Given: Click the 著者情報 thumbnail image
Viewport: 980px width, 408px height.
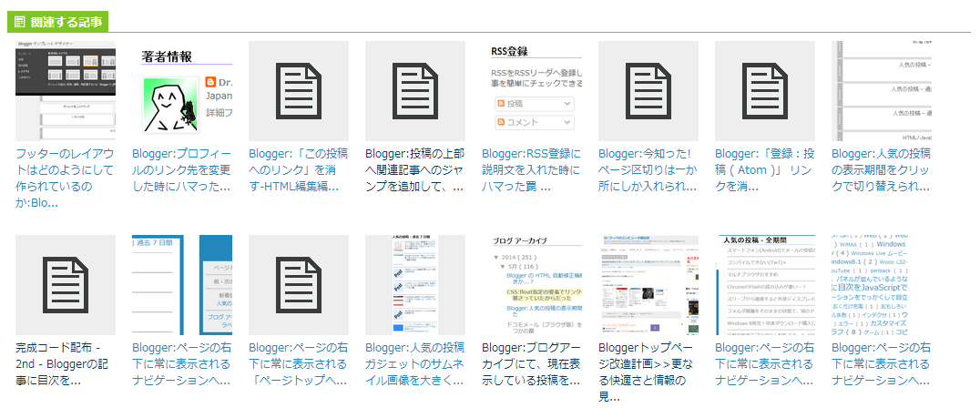Looking at the screenshot, I should [182, 91].
